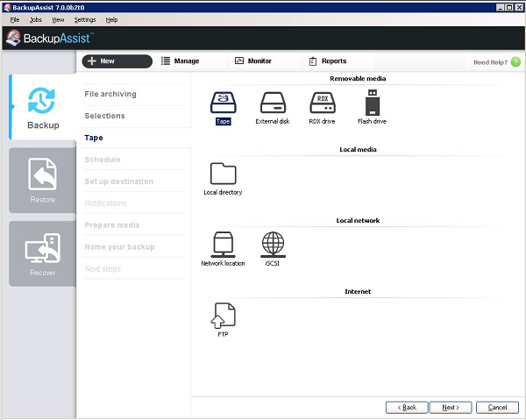The height and width of the screenshot is (420, 526).
Task: Go to the Schedule step
Action: [x=133, y=160]
